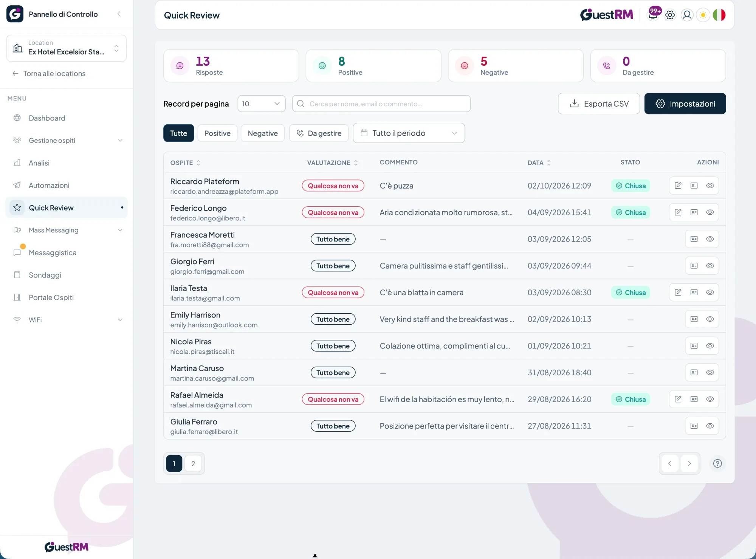Open guest card for Ilaria Testa
The width and height of the screenshot is (756, 559).
pos(694,293)
